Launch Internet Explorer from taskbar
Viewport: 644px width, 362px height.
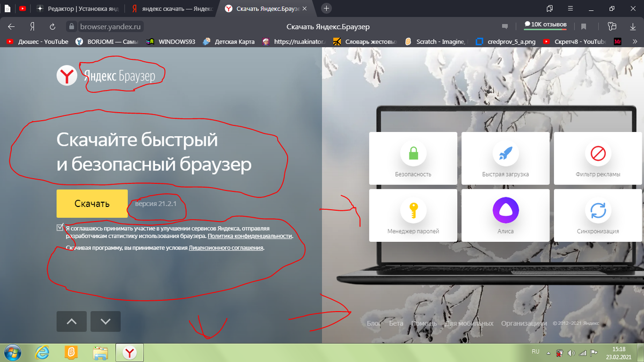pos(42,353)
